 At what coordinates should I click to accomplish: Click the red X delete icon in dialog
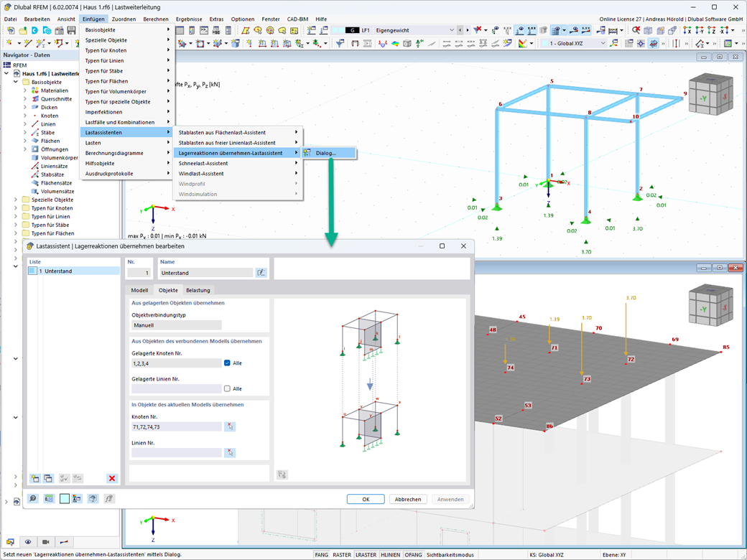pos(112,478)
